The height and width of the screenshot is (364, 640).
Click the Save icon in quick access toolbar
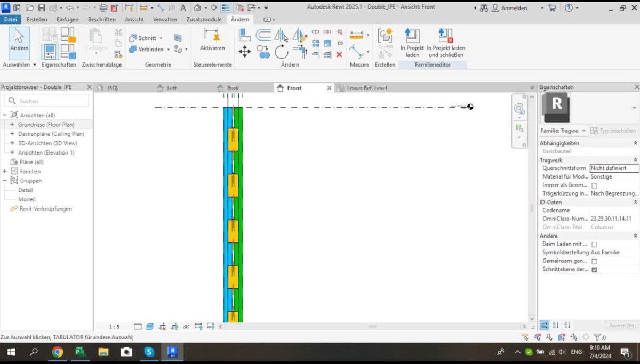(42, 8)
